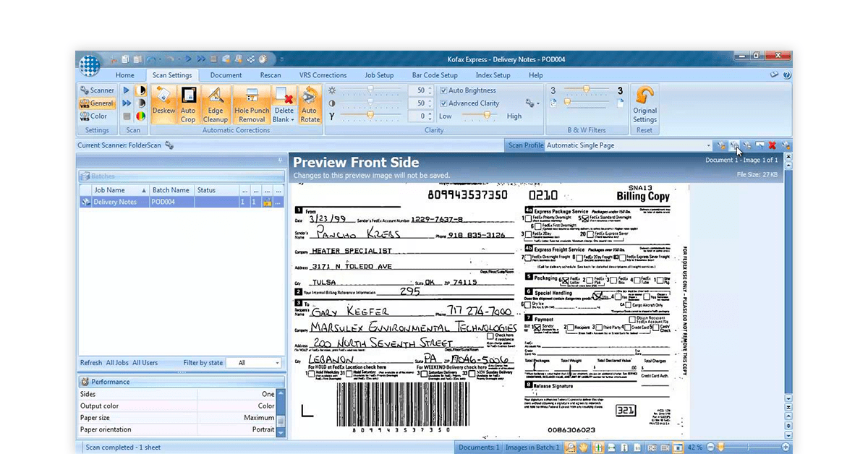868x454 pixels.
Task: Toggle Edge Cleanup correction
Action: (x=216, y=104)
